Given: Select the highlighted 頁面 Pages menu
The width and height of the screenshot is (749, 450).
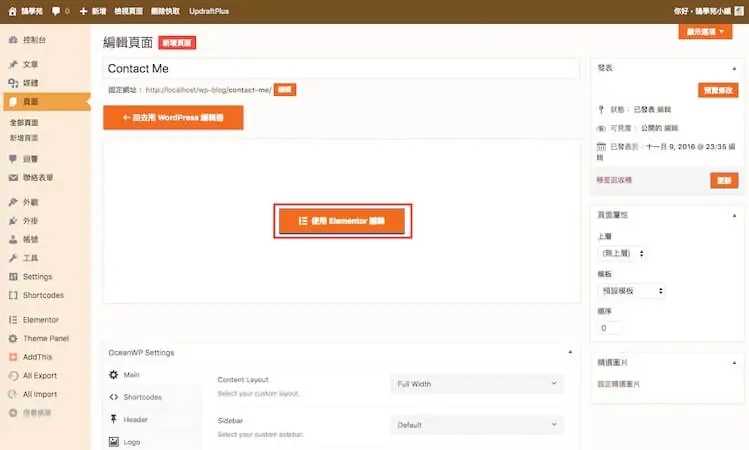Looking at the screenshot, I should pyautogui.click(x=46, y=101).
